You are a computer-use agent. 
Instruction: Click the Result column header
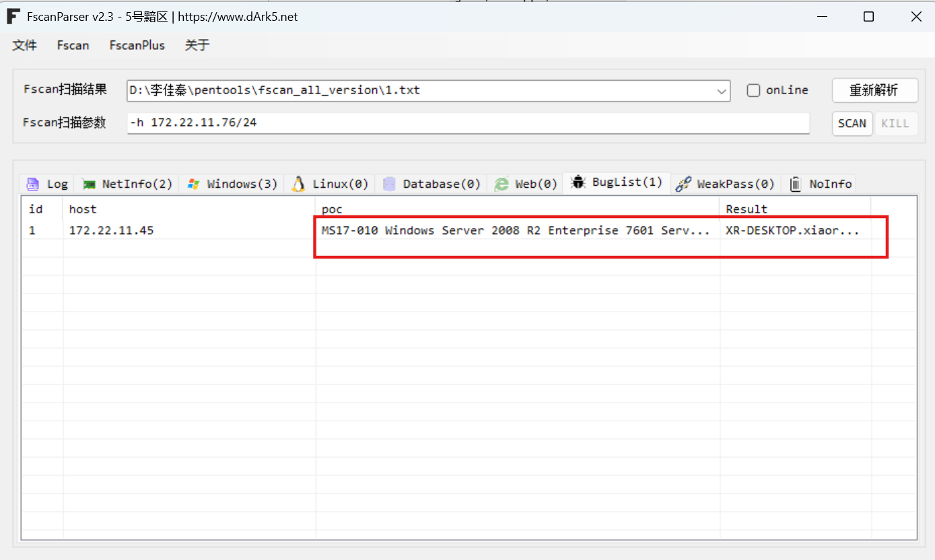coord(795,209)
